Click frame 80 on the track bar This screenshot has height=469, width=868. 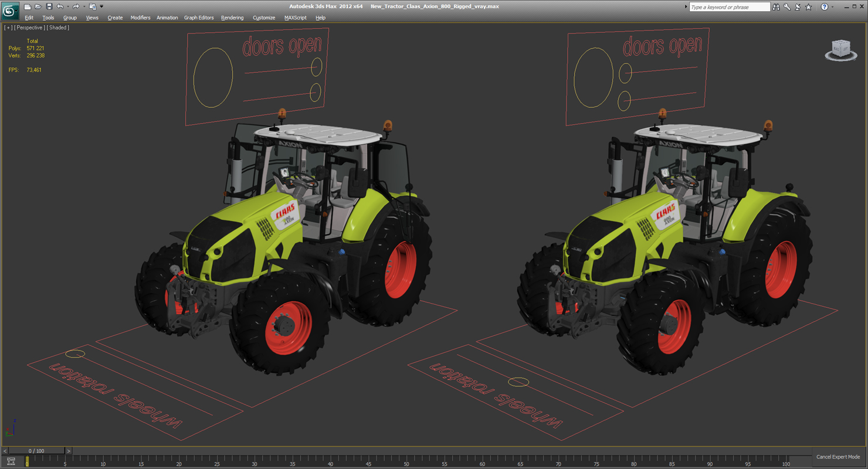pos(634,461)
